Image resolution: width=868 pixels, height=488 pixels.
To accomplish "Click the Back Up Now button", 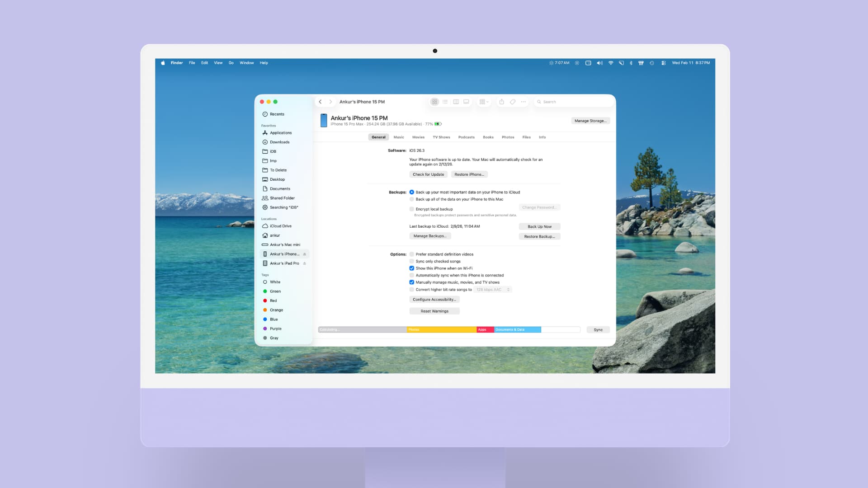I will coord(539,226).
